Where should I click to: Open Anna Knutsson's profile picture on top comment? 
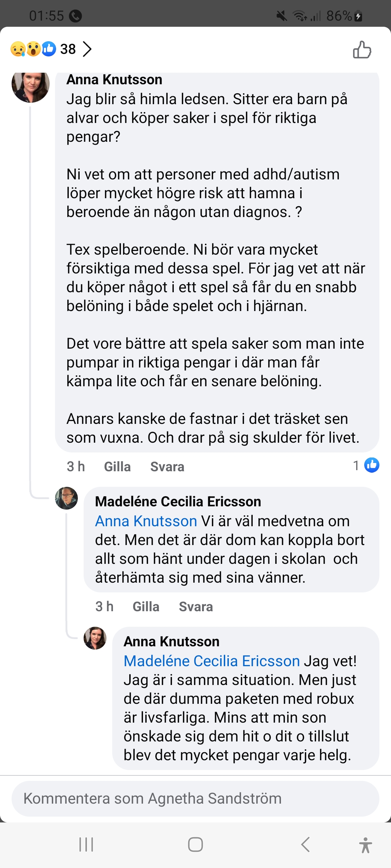[31, 85]
